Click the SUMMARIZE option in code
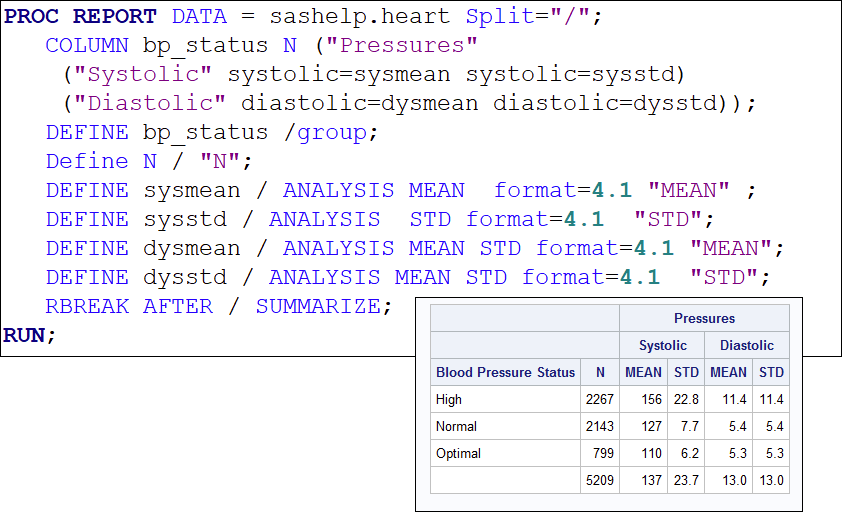The width and height of the screenshot is (842, 512). pyautogui.click(x=318, y=306)
